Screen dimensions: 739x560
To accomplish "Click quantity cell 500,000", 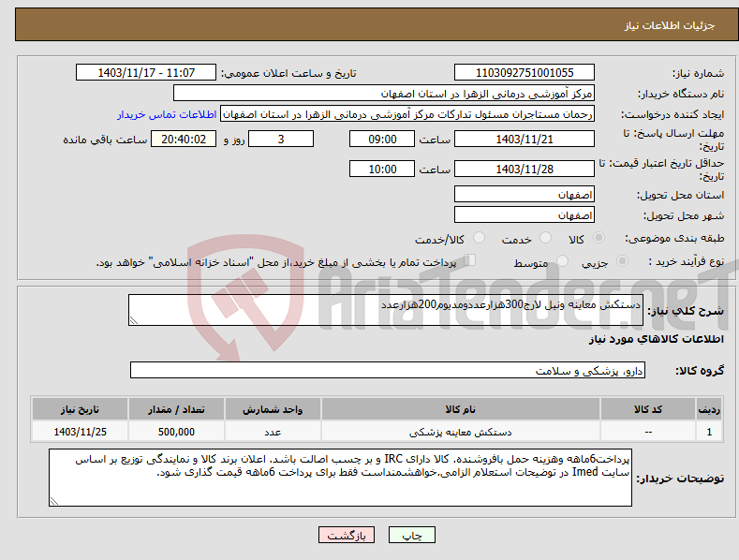I will pos(176,432).
